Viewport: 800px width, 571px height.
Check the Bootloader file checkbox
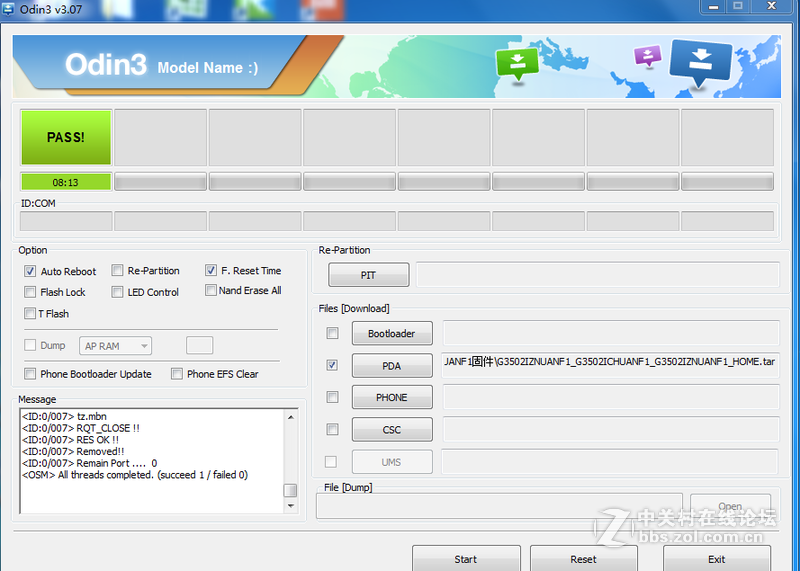point(332,333)
